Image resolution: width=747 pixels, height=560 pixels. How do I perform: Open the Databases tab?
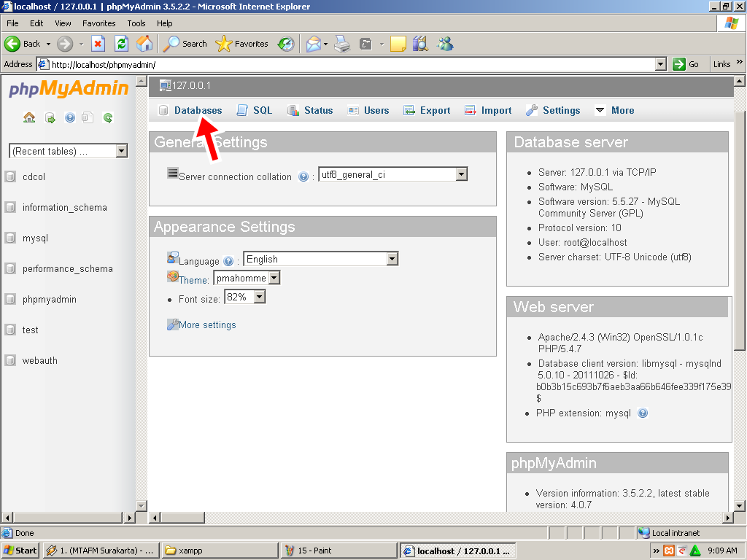(x=190, y=111)
